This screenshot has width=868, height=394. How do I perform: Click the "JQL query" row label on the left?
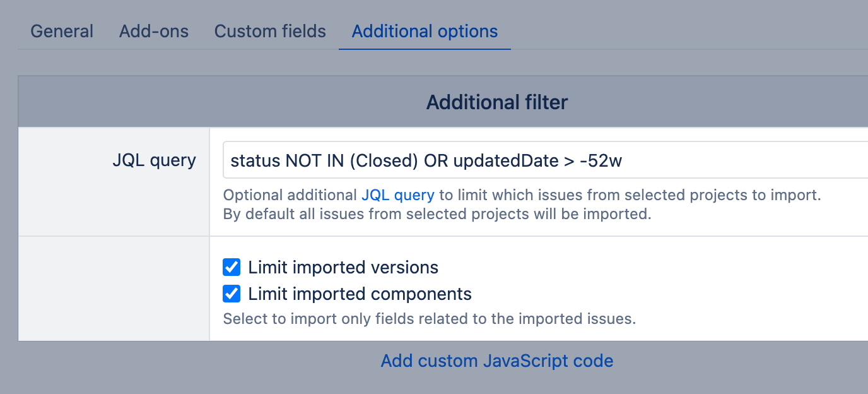[154, 160]
